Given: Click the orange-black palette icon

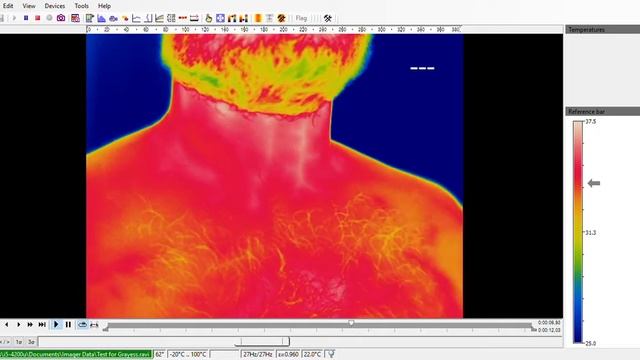Looking at the screenshot, I should (232, 18).
